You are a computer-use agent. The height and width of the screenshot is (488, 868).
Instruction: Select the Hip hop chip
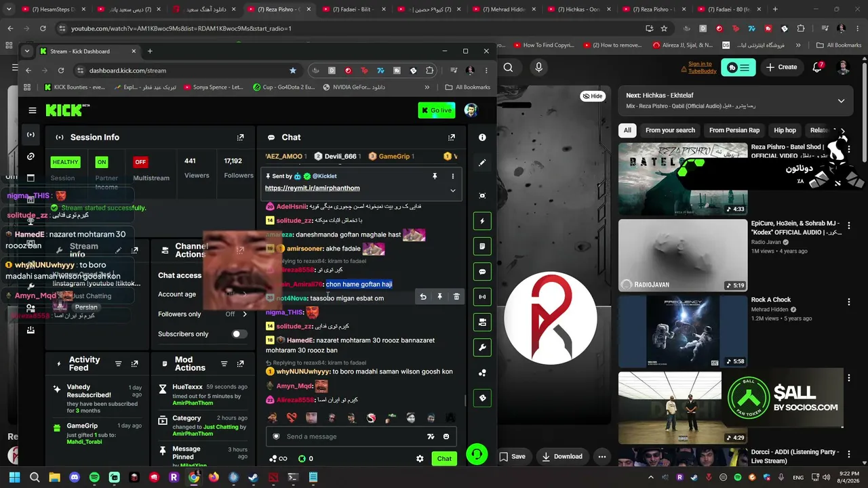(785, 131)
